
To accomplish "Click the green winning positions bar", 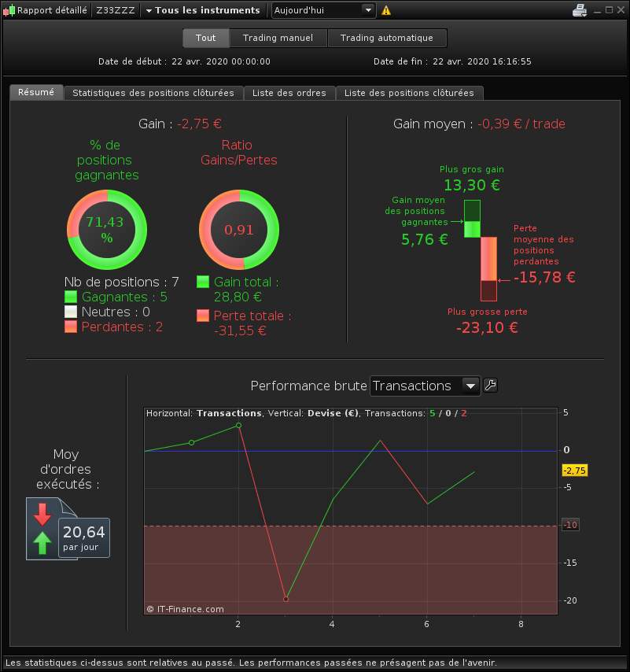I will 472,219.
